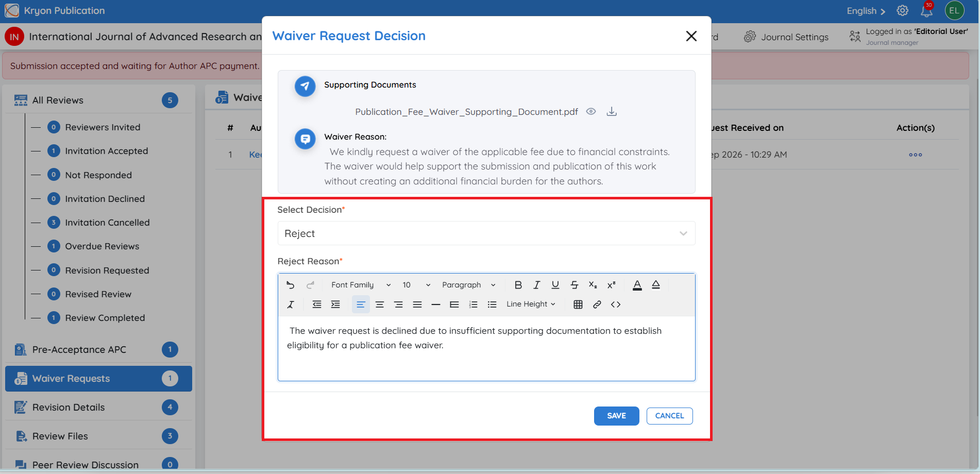Toggle Italic formatting in the editor
The image size is (980, 474).
click(x=537, y=285)
